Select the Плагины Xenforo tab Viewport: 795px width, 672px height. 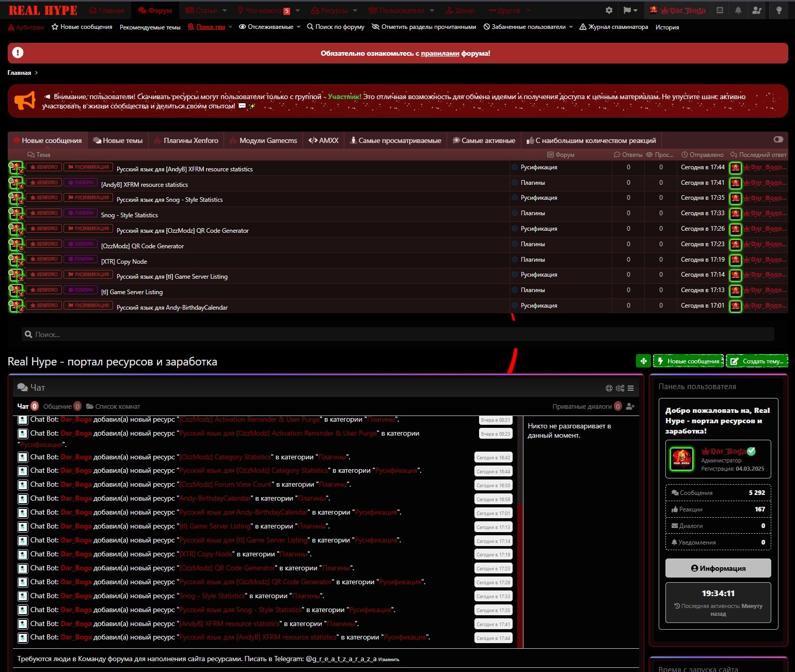pyautogui.click(x=186, y=140)
